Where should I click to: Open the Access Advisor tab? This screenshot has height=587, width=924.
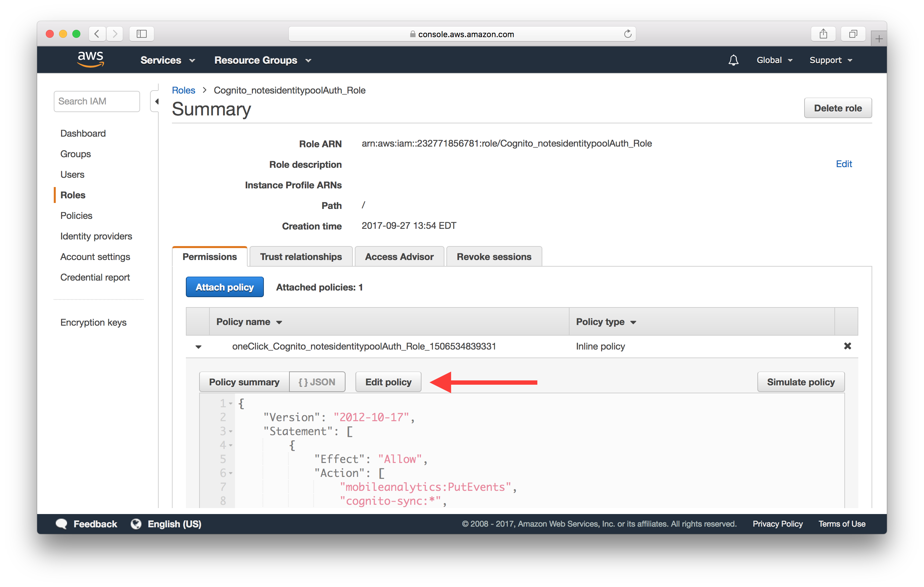click(399, 256)
